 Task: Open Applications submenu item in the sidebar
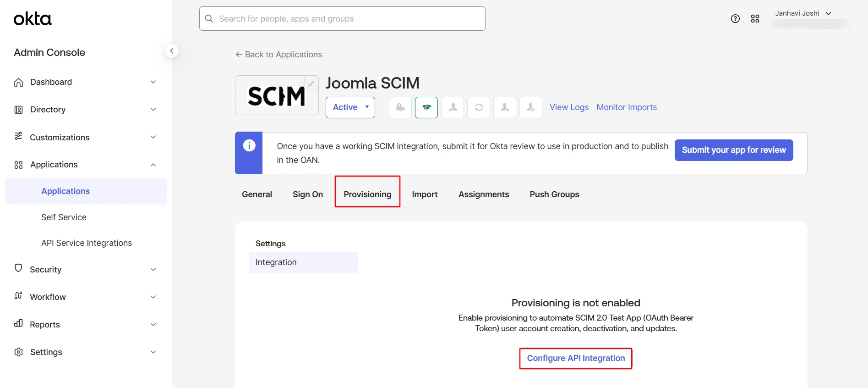click(x=86, y=191)
